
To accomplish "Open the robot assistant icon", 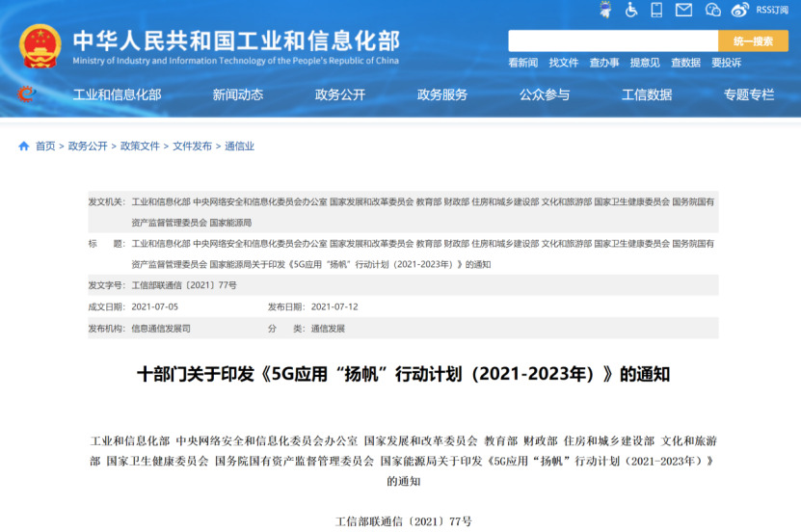I will tap(605, 10).
